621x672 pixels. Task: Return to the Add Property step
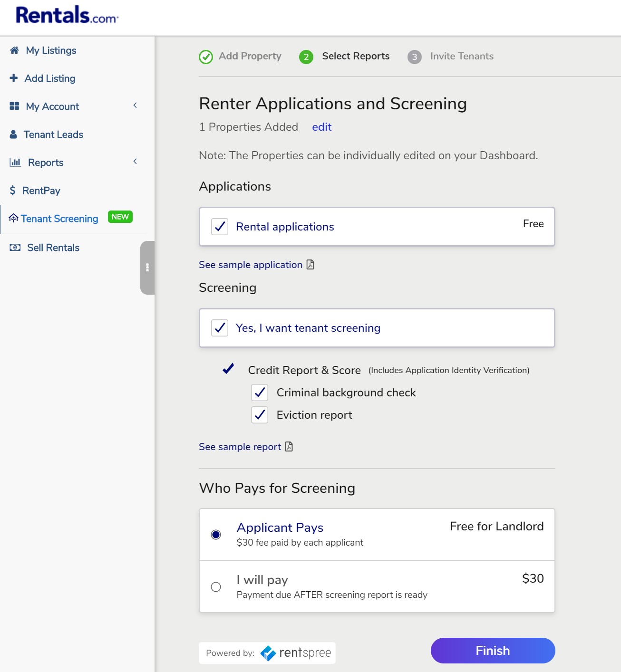point(205,56)
